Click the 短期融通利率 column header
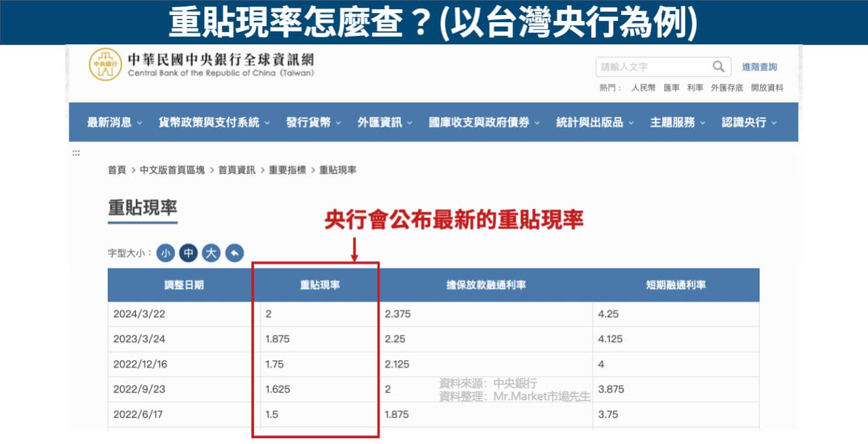This screenshot has height=444, width=868. (x=676, y=285)
